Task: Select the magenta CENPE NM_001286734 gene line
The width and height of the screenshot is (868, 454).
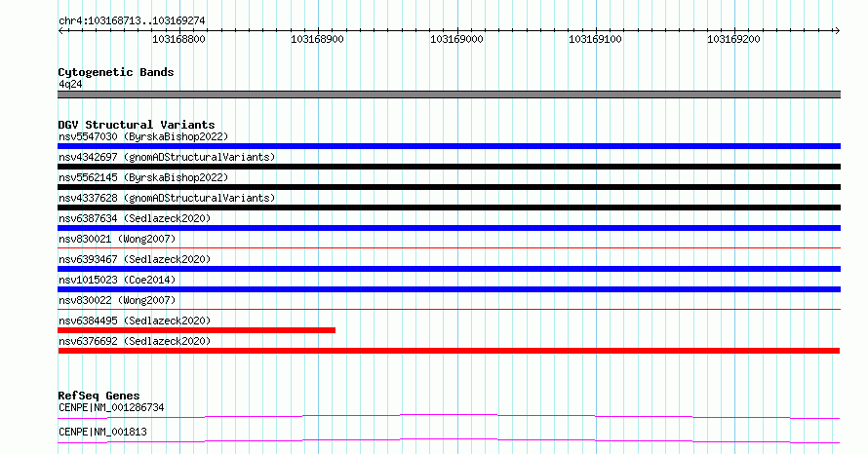Action: [x=449, y=416]
